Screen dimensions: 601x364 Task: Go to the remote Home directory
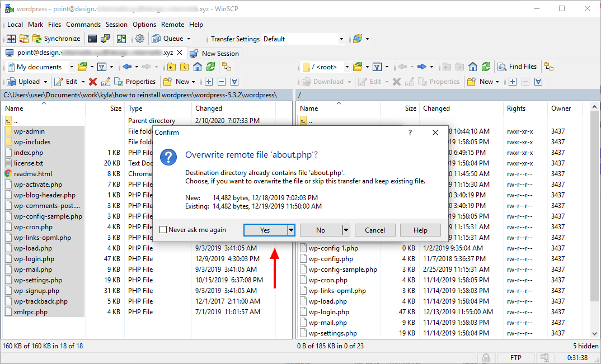[473, 67]
